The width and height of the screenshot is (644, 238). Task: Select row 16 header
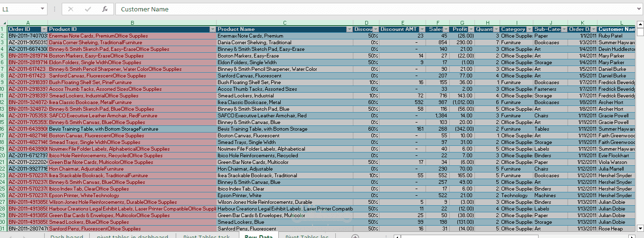click(4, 129)
